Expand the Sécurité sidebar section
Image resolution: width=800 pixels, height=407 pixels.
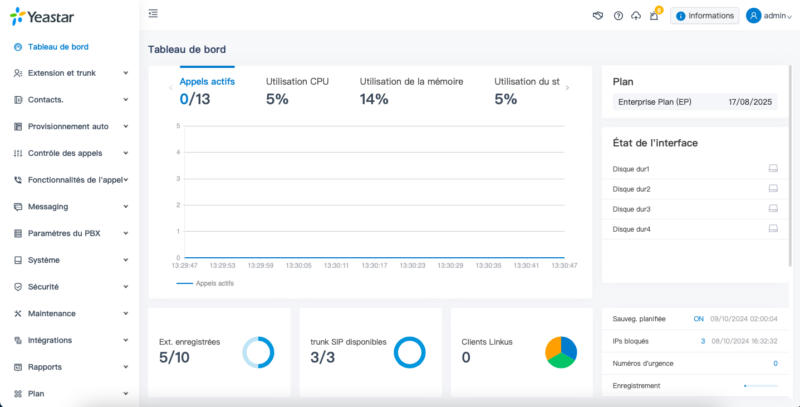(x=69, y=286)
